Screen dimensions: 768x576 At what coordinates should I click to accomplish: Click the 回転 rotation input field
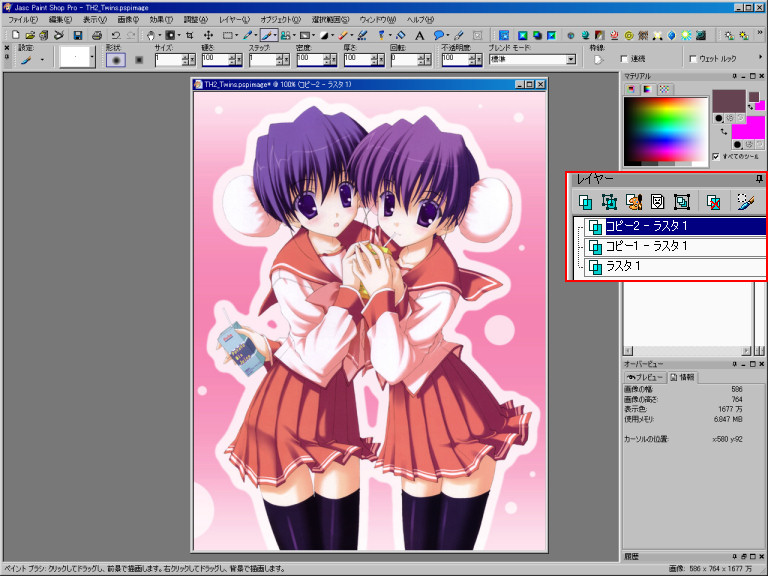pos(404,60)
